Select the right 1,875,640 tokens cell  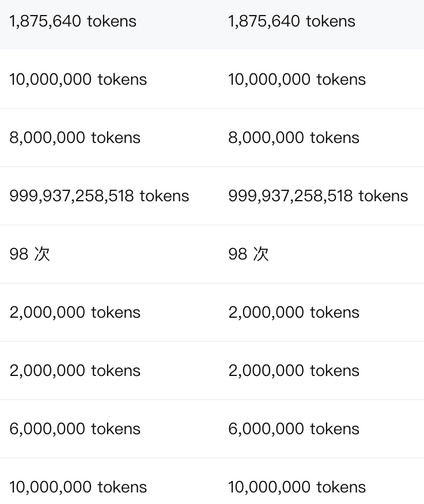(291, 21)
